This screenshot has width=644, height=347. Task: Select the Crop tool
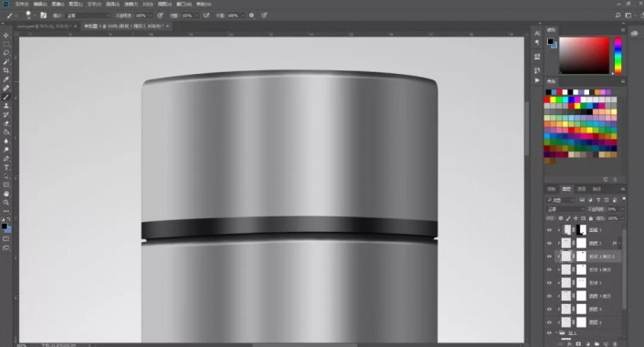click(6, 70)
